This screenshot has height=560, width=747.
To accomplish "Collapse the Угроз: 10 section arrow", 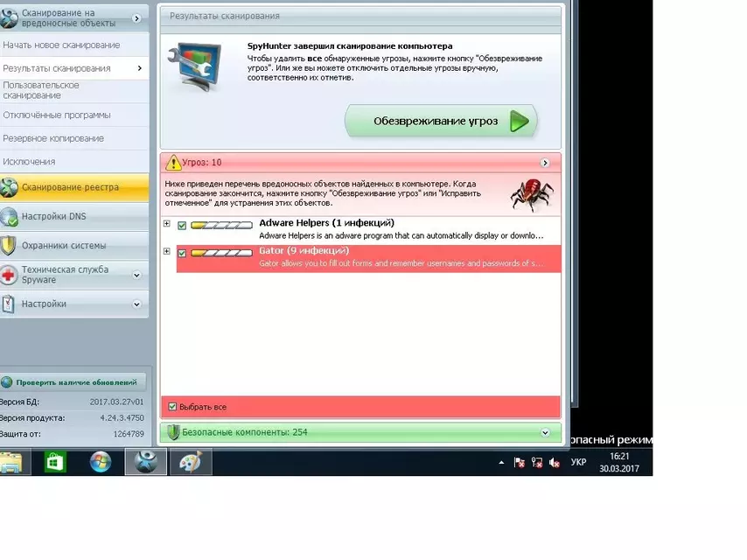I will [545, 163].
